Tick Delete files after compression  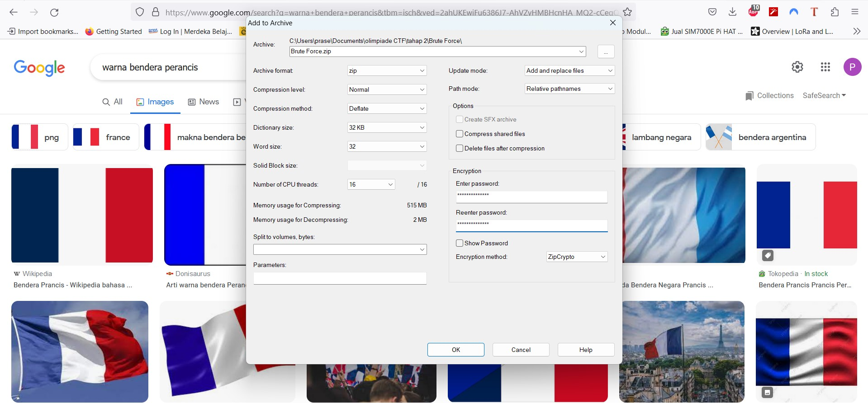(x=460, y=149)
